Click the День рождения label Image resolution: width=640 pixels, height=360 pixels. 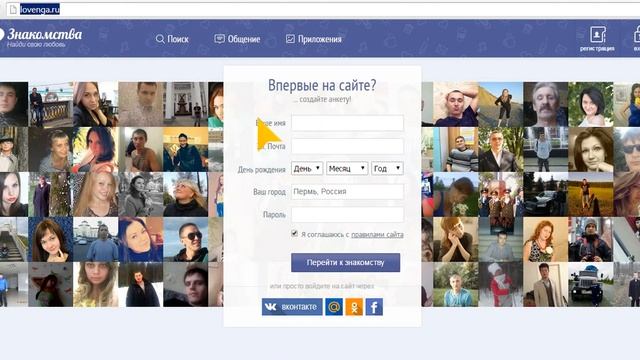(262, 169)
